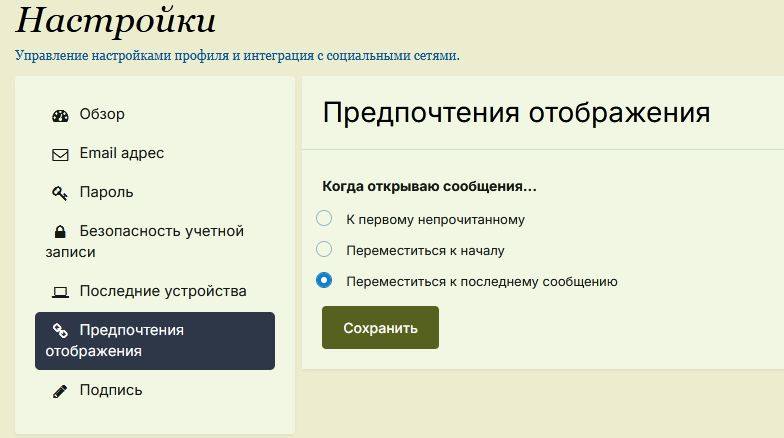Navigate to Последние устройства
The height and width of the screenshot is (438, 784).
tap(162, 291)
